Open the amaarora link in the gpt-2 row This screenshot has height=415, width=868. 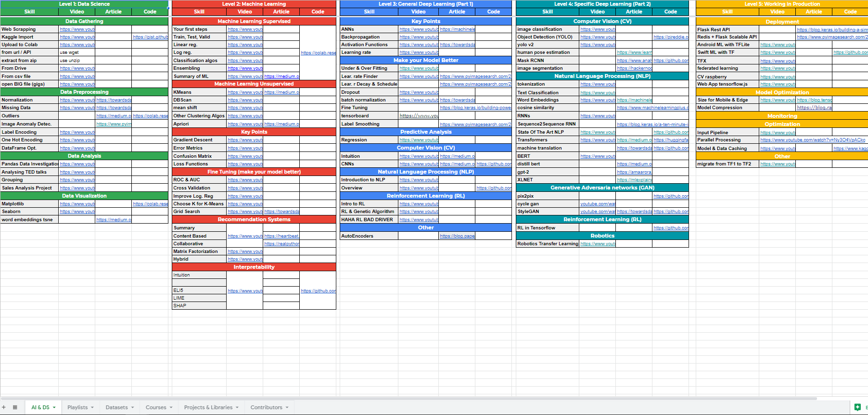(x=634, y=172)
